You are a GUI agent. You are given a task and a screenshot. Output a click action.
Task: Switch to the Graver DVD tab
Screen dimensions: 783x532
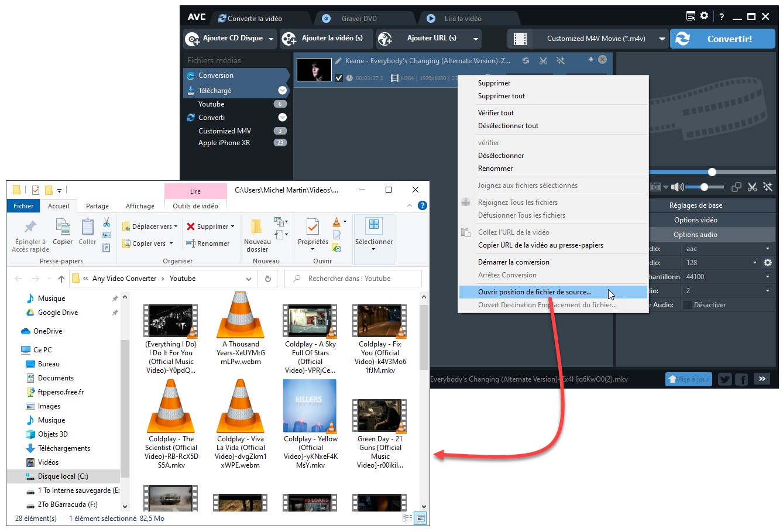coord(359,18)
